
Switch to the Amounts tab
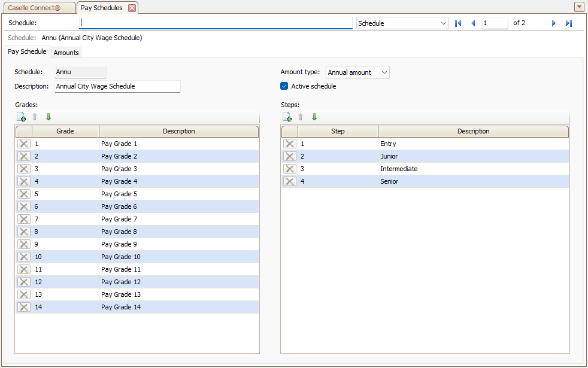click(66, 53)
